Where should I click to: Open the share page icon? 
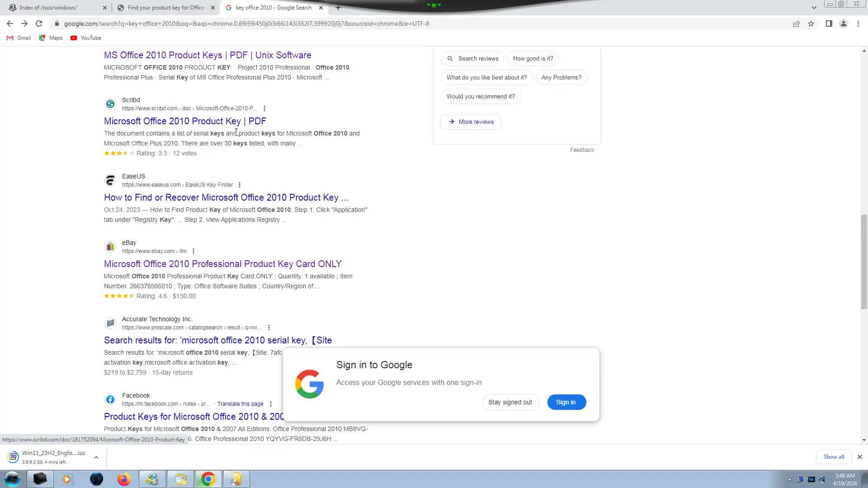[797, 23]
